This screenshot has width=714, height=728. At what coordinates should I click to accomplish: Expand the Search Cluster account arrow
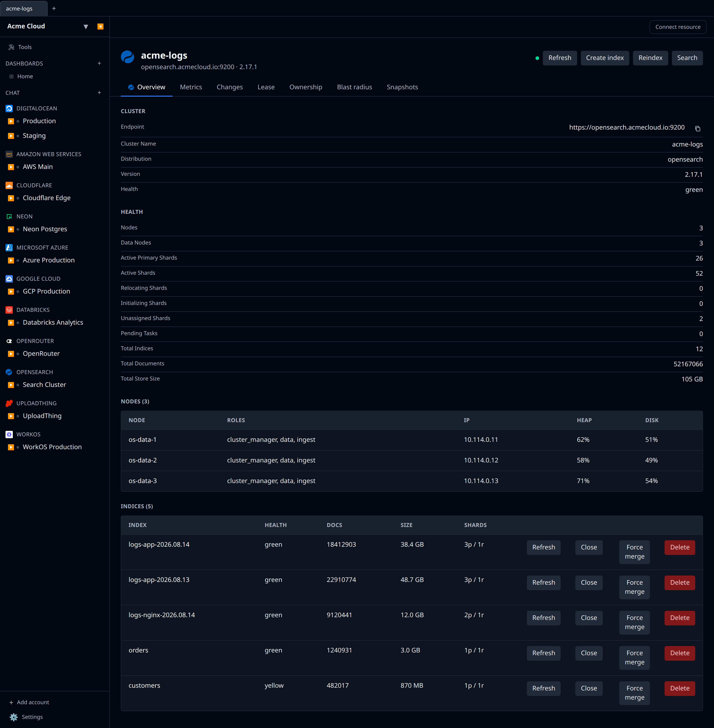11,385
